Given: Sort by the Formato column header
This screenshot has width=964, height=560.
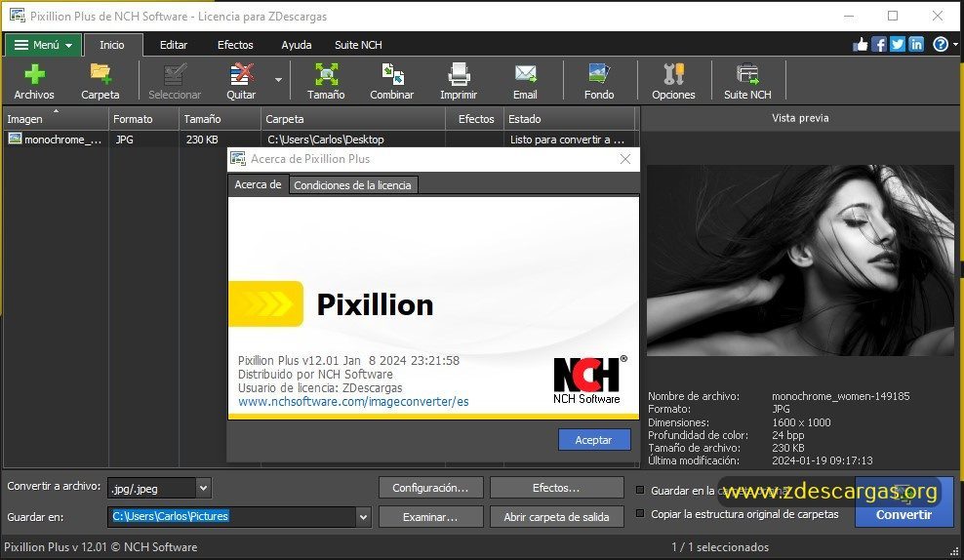Looking at the screenshot, I should click(x=143, y=119).
